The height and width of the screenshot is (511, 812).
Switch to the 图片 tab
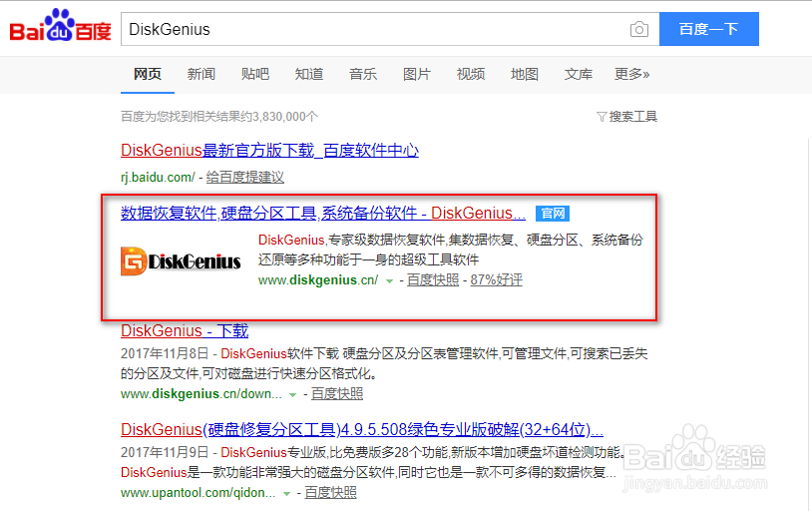click(417, 74)
